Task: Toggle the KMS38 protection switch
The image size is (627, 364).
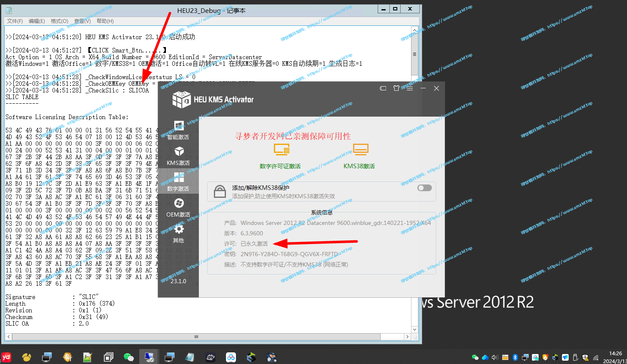Action: 424,188
